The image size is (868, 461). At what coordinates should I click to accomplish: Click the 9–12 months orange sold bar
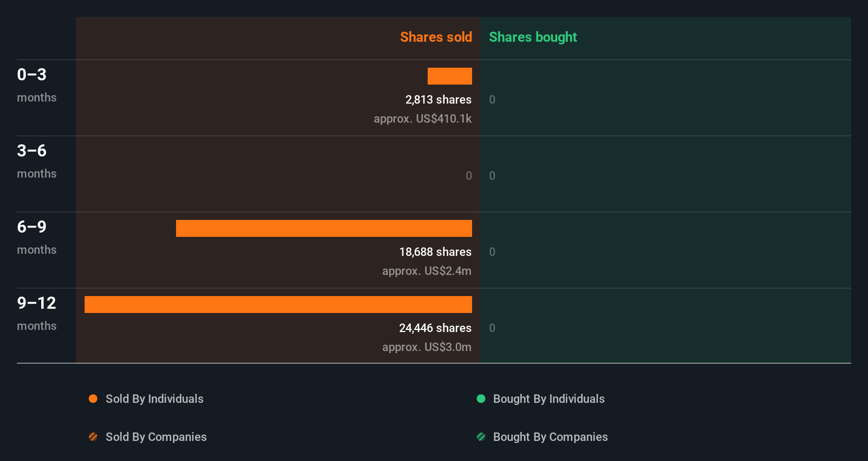(x=278, y=305)
